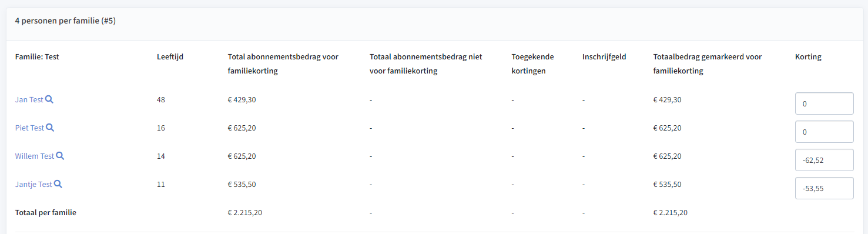The width and height of the screenshot is (868, 234).
Task: Click the Leeftijd column header
Action: 170,57
